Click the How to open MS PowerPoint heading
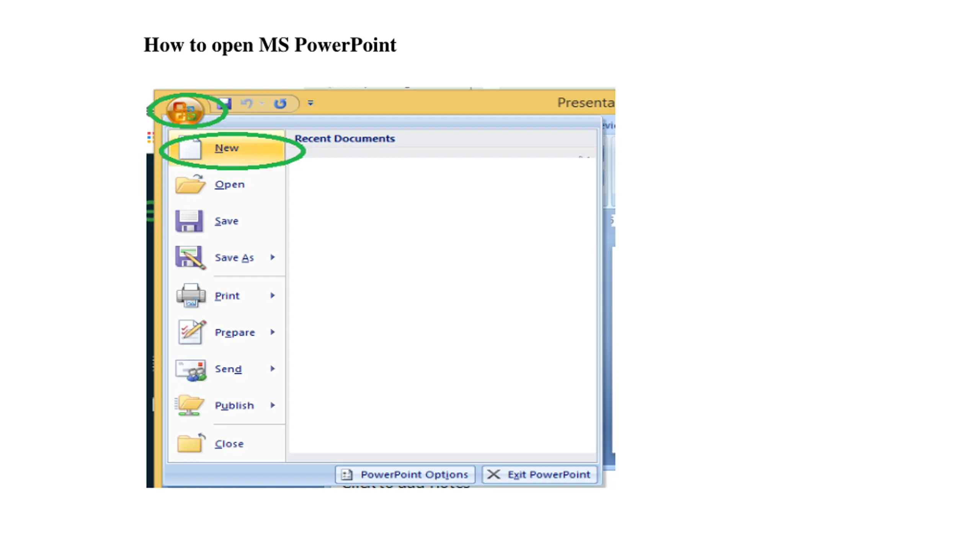The image size is (980, 551). coord(270,45)
